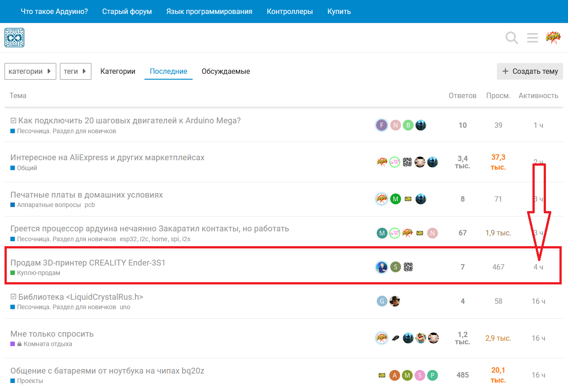Open topic Как подключить 20 шаговых двигателей
The height and width of the screenshot is (392, 568).
(x=130, y=121)
